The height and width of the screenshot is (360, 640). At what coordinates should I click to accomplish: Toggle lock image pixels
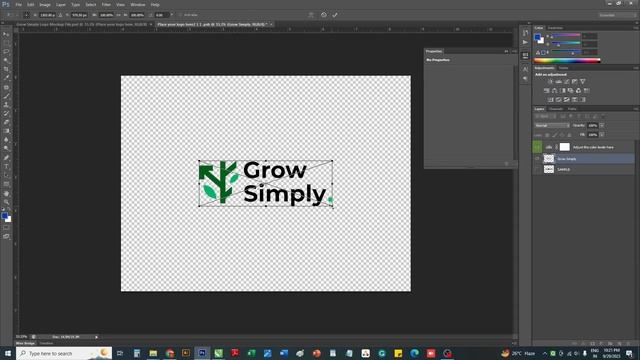click(554, 135)
